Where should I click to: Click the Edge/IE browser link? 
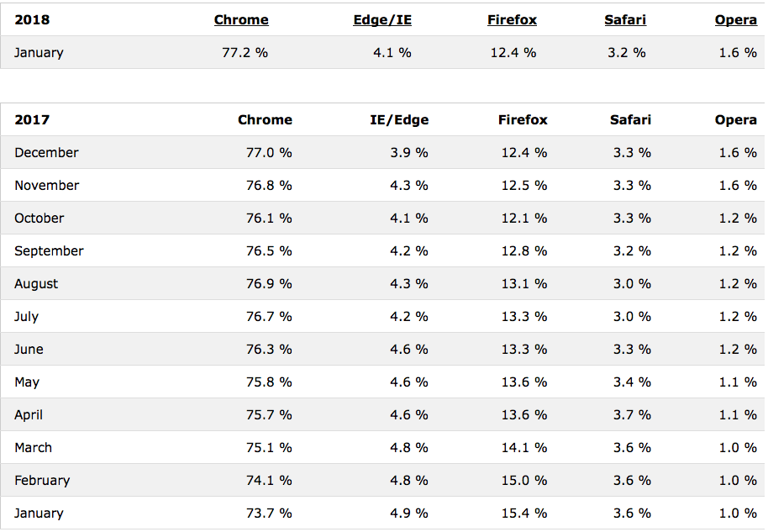tap(382, 19)
